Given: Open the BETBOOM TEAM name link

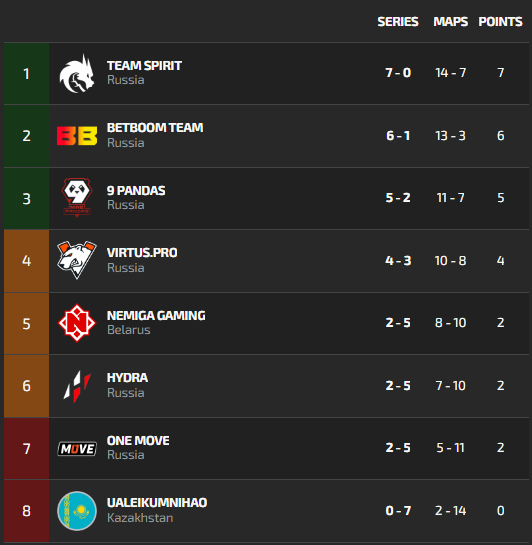Looking at the screenshot, I should pos(155,128).
